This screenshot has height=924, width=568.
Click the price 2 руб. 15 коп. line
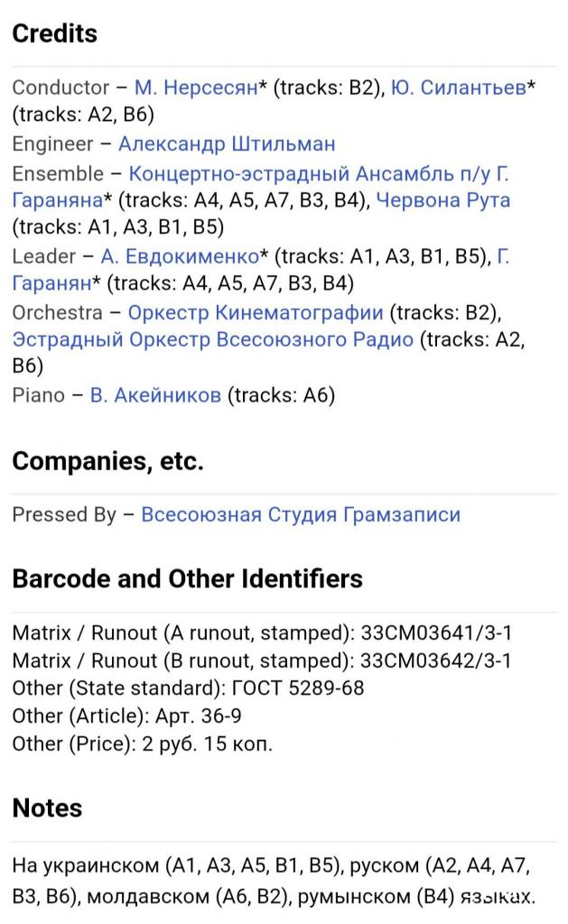(142, 744)
